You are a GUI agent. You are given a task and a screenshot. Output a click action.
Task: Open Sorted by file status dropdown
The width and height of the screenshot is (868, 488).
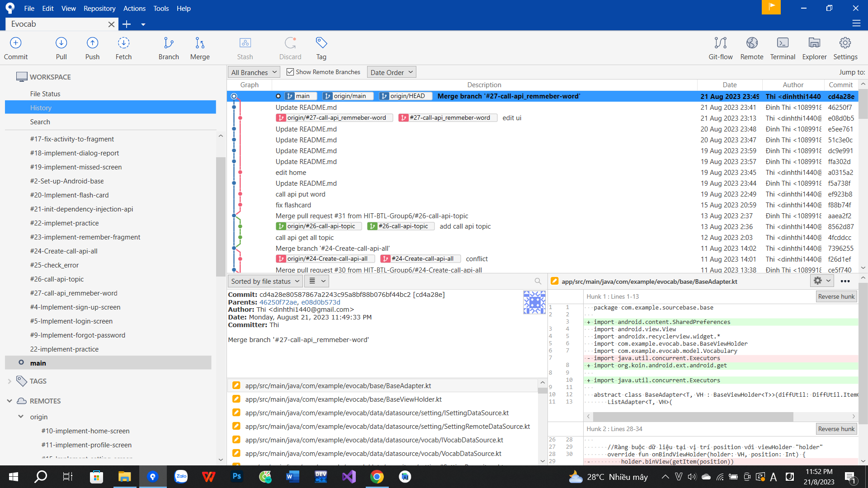(265, 281)
